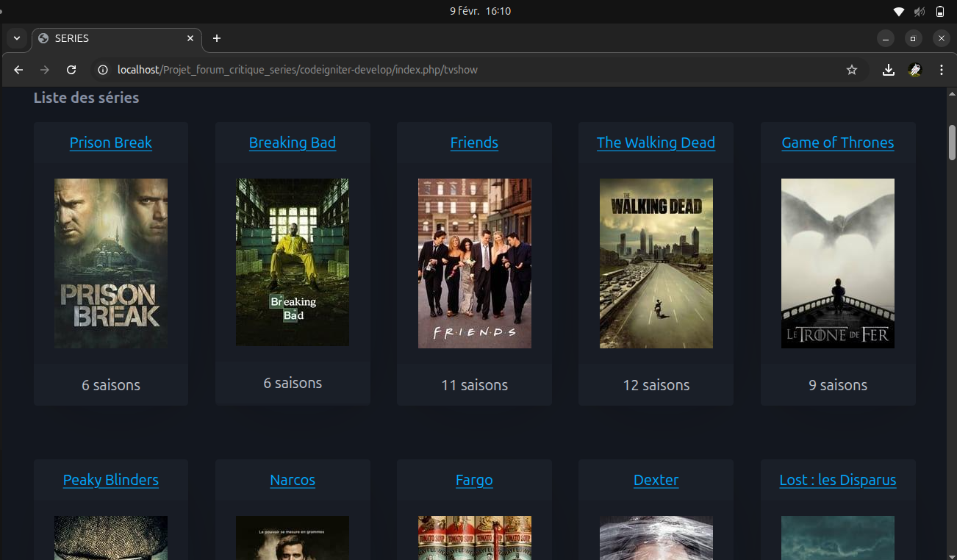Click the Friends poster thumbnail
The width and height of the screenshot is (957, 560).
[474, 263]
